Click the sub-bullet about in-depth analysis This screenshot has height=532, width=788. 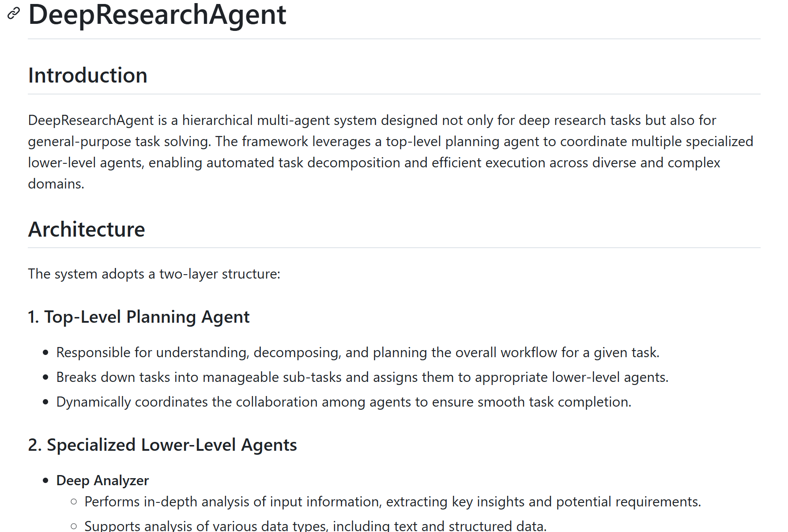coord(392,502)
